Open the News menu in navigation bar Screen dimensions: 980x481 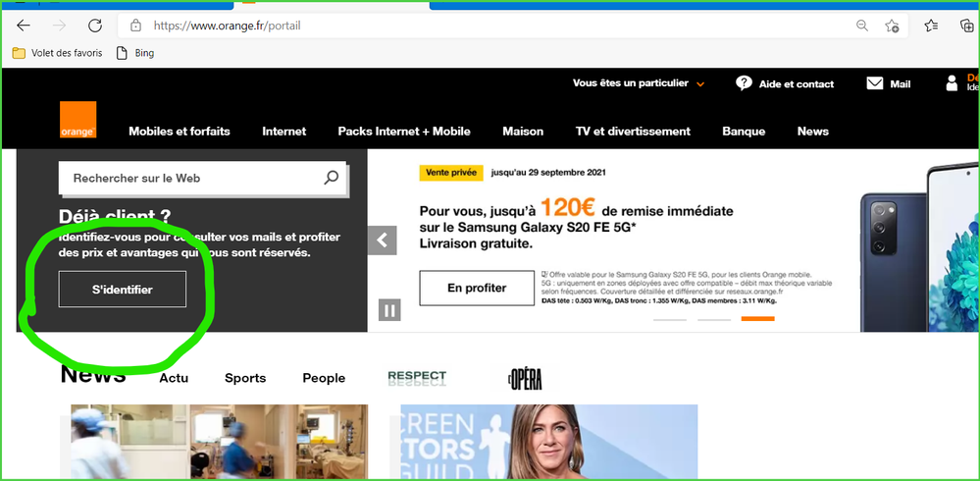tap(813, 132)
